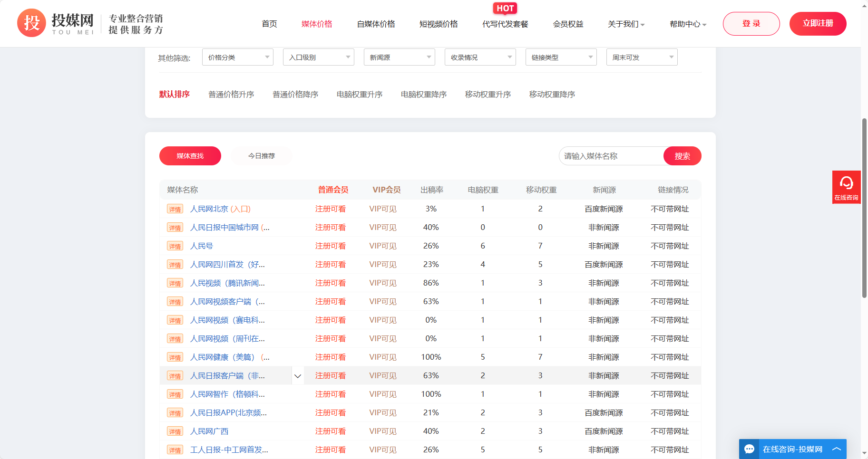Open 短视频价格 navigation item
868x459 pixels.
coord(439,24)
